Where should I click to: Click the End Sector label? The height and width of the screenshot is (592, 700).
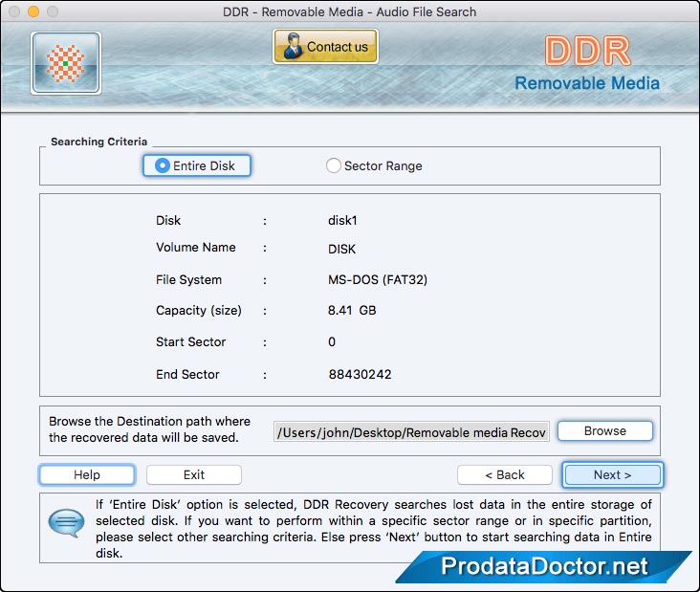187,374
